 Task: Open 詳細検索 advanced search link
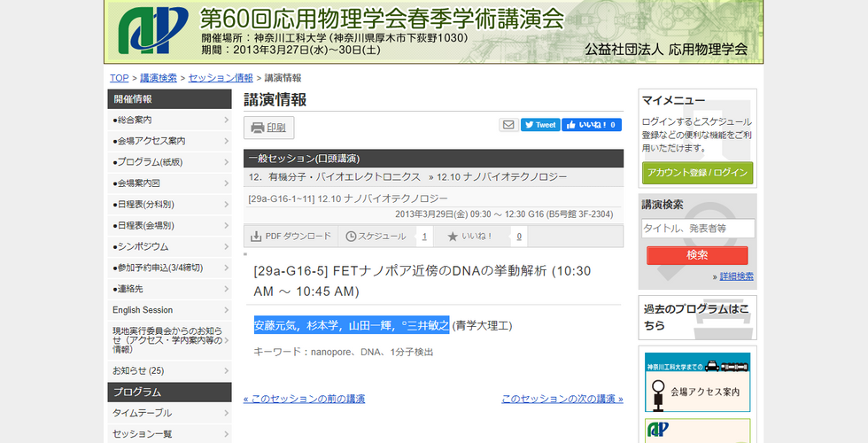point(736,276)
